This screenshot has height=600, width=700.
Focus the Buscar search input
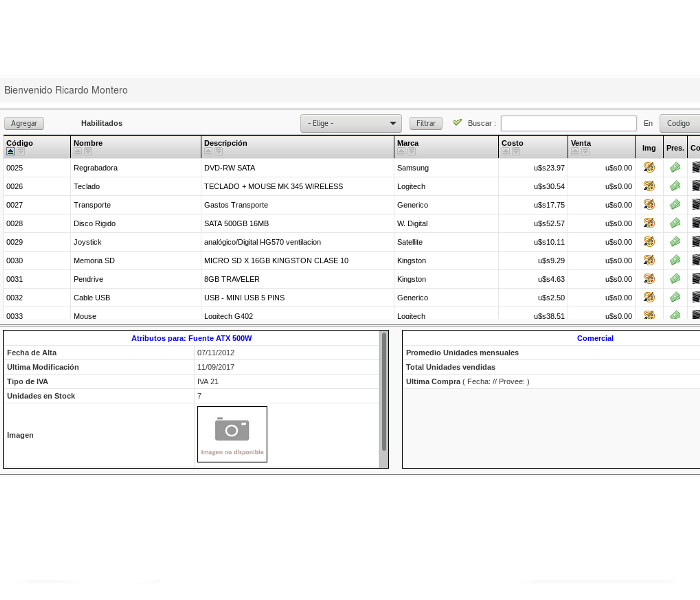(x=569, y=123)
